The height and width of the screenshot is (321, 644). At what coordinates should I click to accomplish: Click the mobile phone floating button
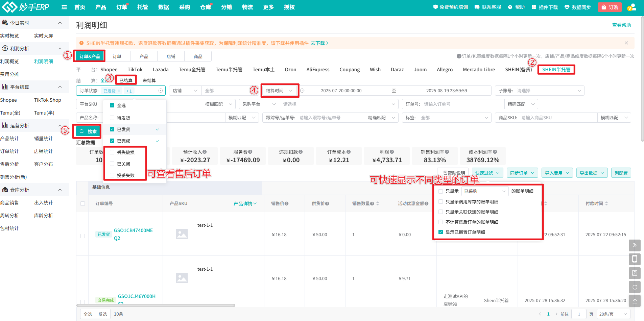click(635, 259)
